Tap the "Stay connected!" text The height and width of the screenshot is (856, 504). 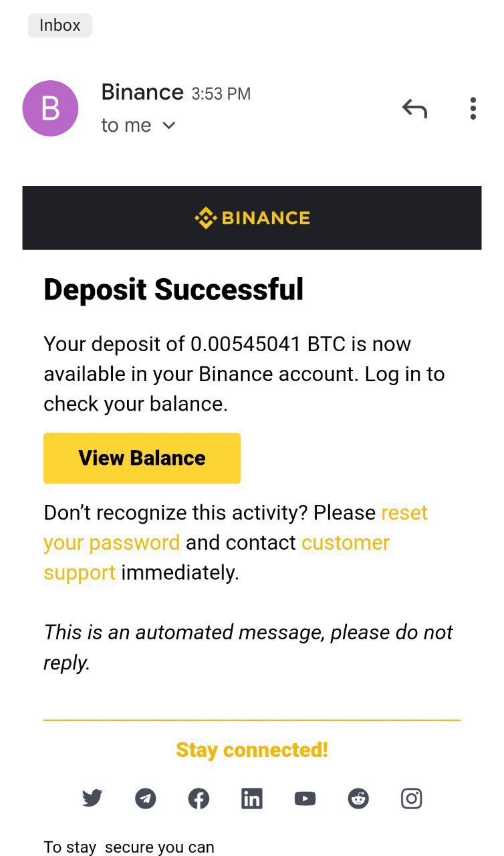[x=252, y=750]
